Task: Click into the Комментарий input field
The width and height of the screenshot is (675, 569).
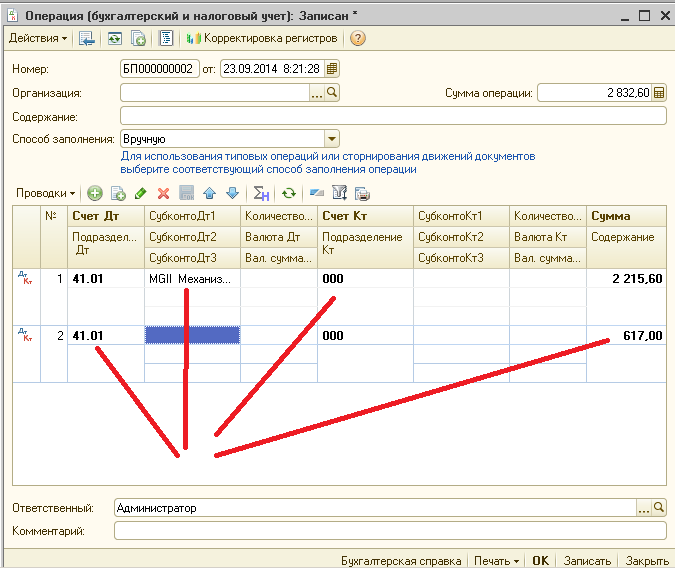Action: coord(389,531)
